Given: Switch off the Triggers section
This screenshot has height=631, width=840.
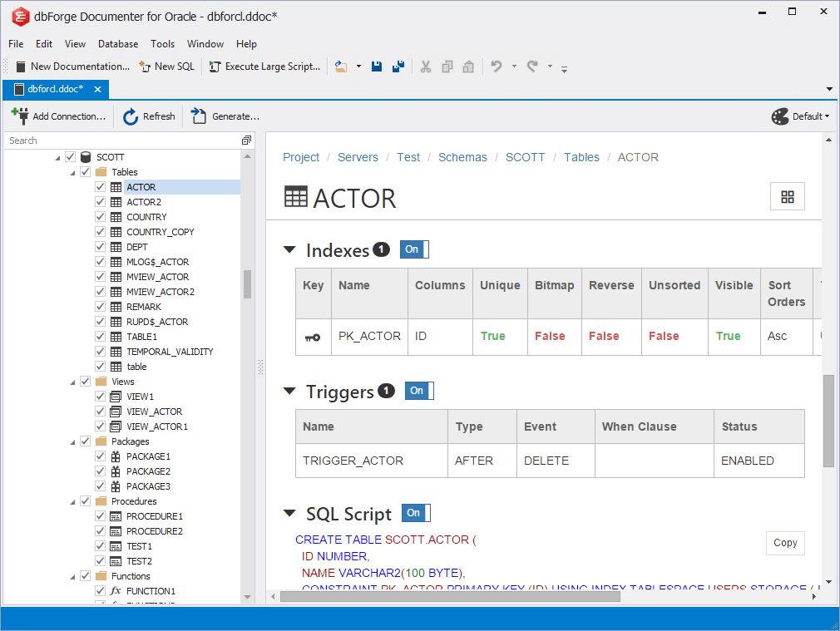Looking at the screenshot, I should coord(418,390).
